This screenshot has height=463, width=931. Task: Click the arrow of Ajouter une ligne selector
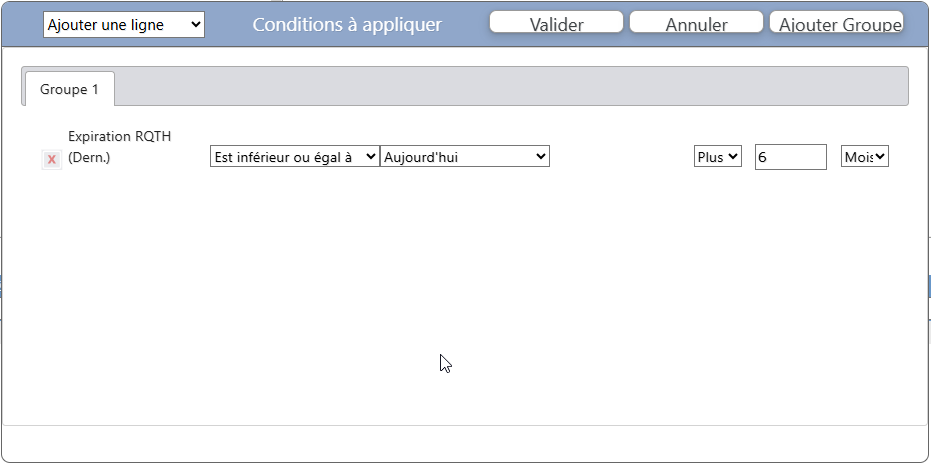pos(194,25)
